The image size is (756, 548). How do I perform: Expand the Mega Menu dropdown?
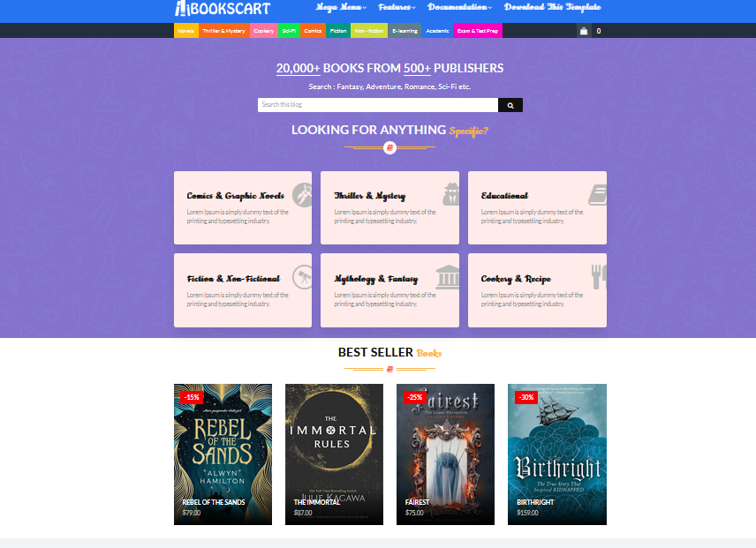(341, 7)
